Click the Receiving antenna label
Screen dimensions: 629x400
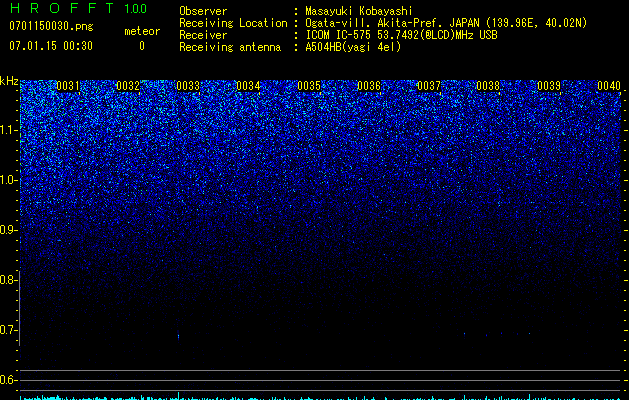click(x=230, y=47)
